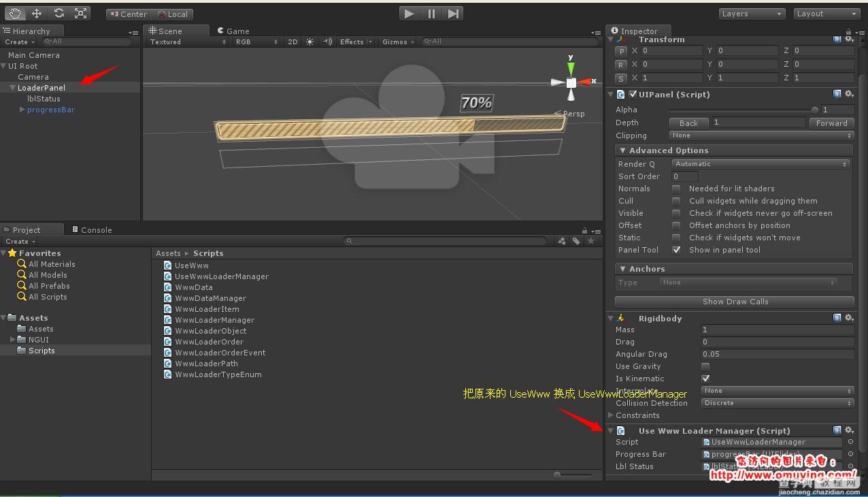Click the Search by Type icon

(x=562, y=241)
